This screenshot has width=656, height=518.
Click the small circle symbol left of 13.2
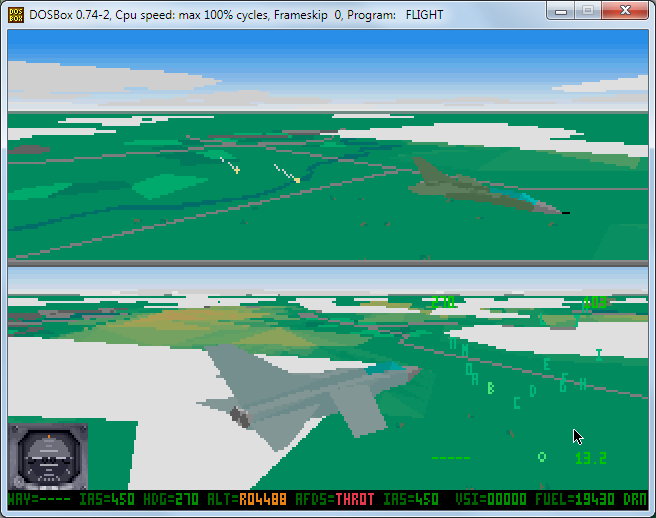pos(542,457)
